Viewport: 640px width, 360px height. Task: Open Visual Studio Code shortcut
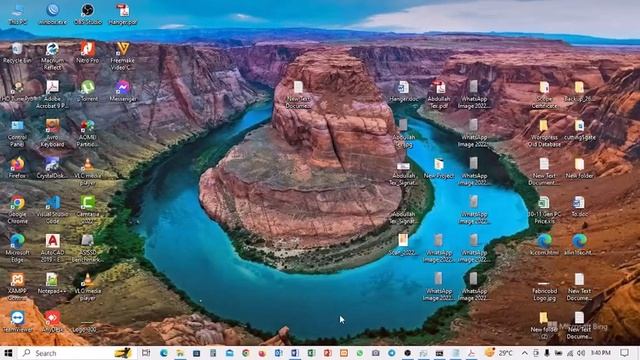click(x=52, y=210)
